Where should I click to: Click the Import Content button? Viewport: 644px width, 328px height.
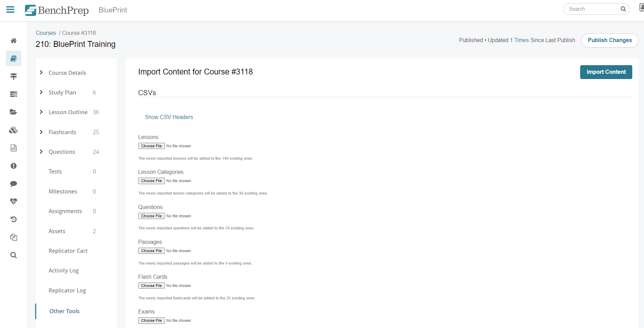click(606, 72)
